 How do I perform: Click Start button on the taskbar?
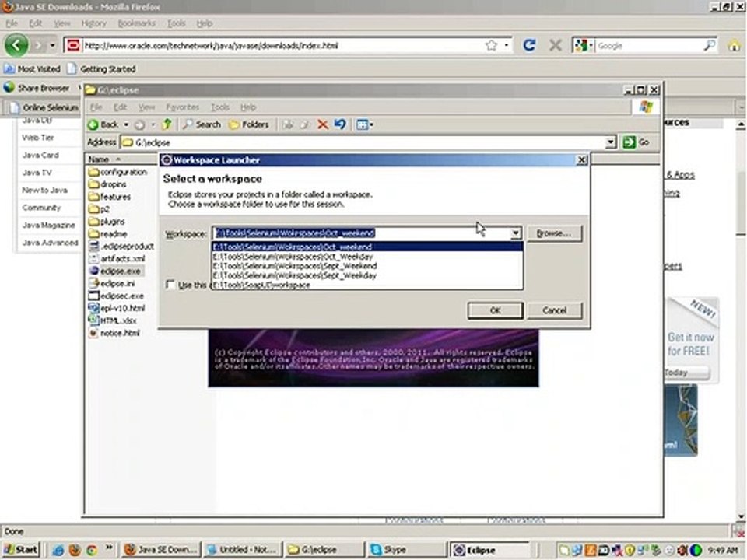20,550
